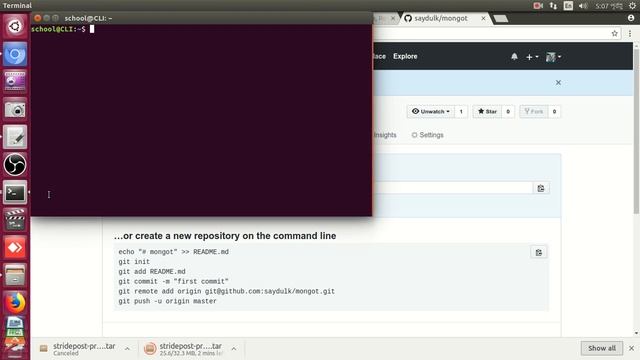This screenshot has height=360, width=640.
Task: Click the watchers count 1
Action: click(461, 111)
